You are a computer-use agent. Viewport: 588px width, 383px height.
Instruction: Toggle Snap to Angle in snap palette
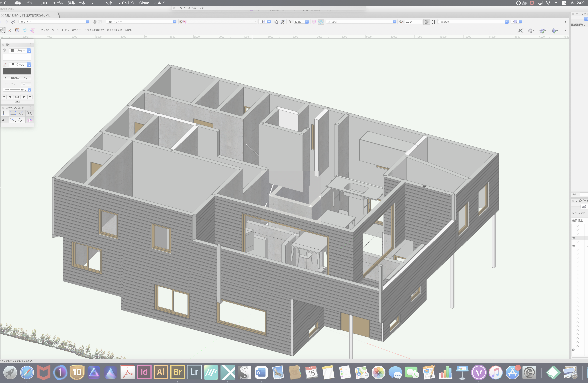point(21,113)
